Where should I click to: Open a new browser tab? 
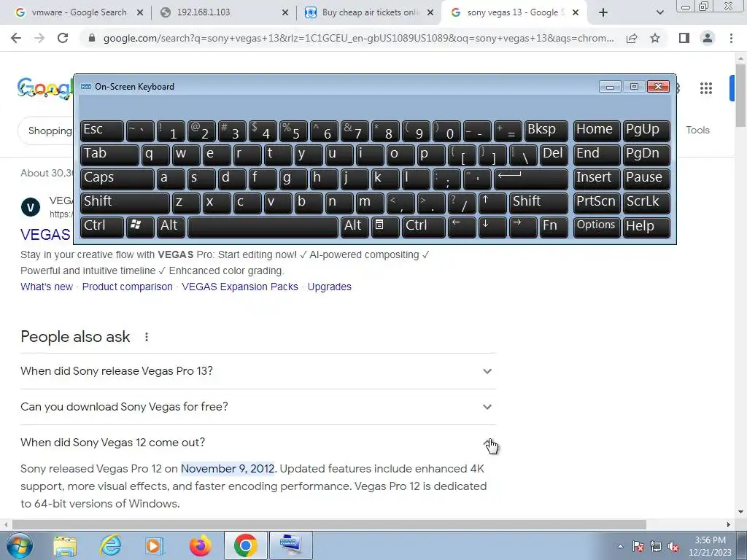click(603, 12)
